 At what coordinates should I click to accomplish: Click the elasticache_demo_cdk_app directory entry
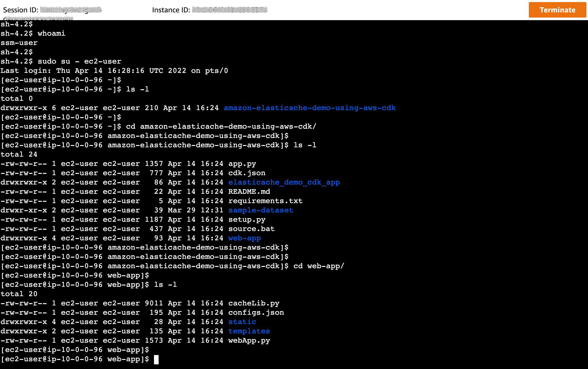tap(284, 182)
